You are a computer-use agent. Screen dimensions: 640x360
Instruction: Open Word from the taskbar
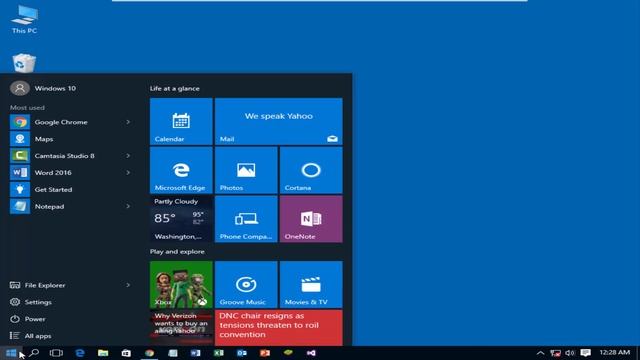[196, 353]
